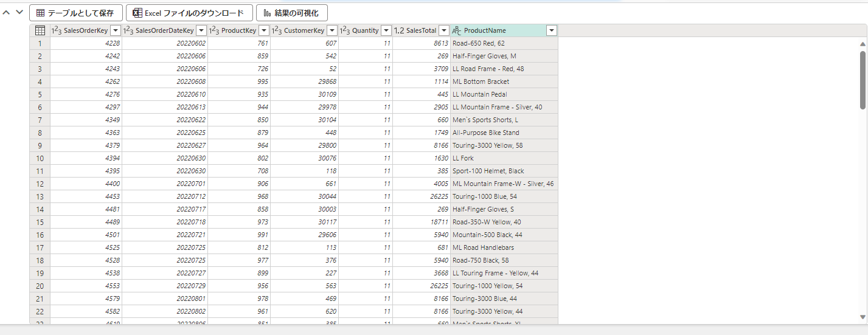The height and width of the screenshot is (335, 868).
Task: Click the CustomerKey integer type icon
Action: [x=277, y=30]
